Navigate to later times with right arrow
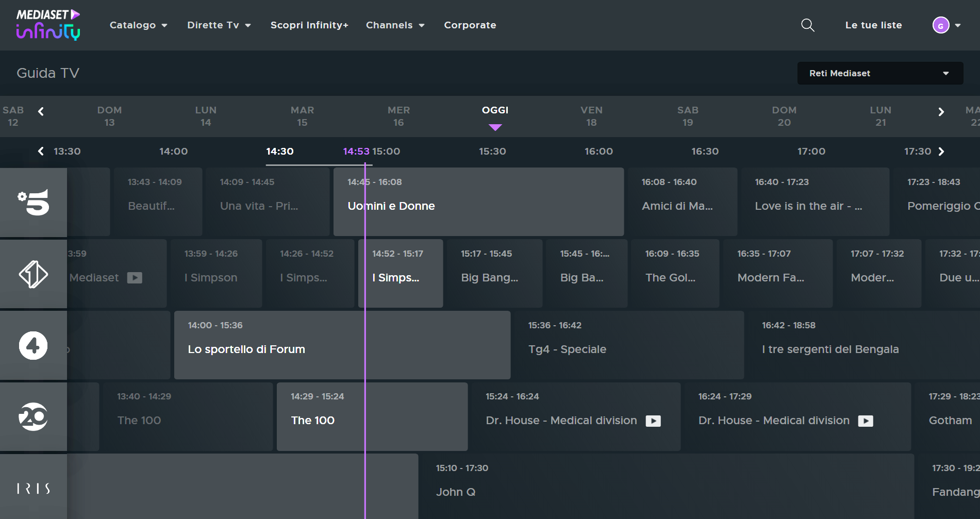This screenshot has width=980, height=519. tap(942, 151)
